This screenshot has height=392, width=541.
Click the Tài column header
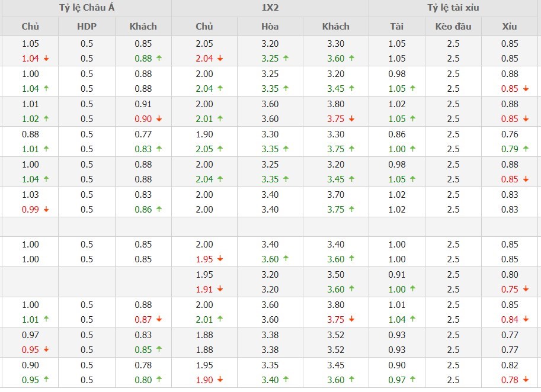(396, 27)
